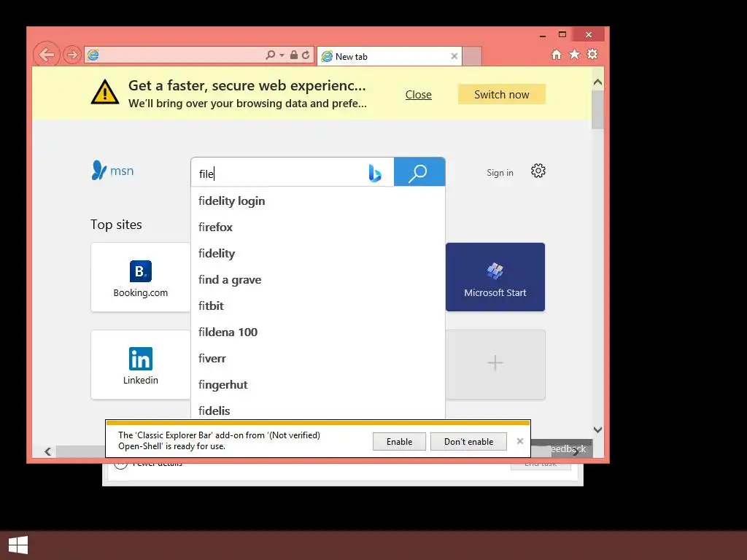Select the New tab browser tab

coord(390,56)
